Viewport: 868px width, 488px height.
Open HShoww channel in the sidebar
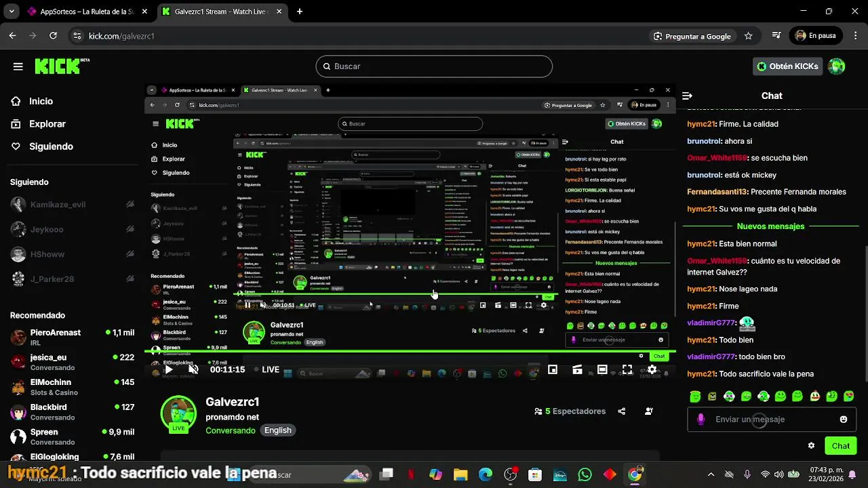coord(72,255)
